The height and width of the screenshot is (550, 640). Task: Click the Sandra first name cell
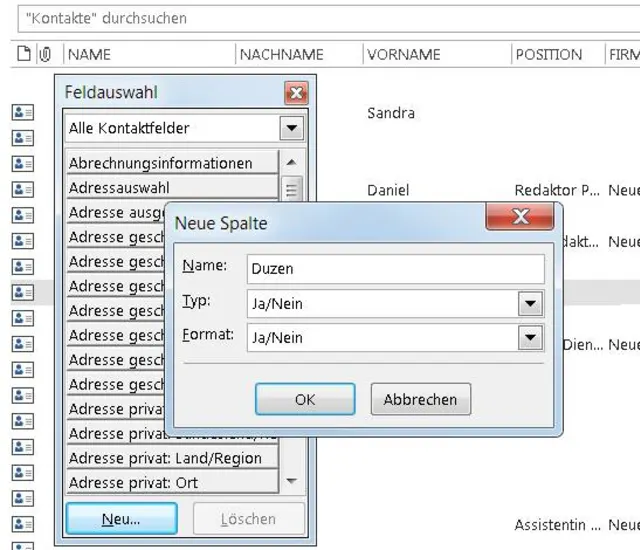[391, 113]
